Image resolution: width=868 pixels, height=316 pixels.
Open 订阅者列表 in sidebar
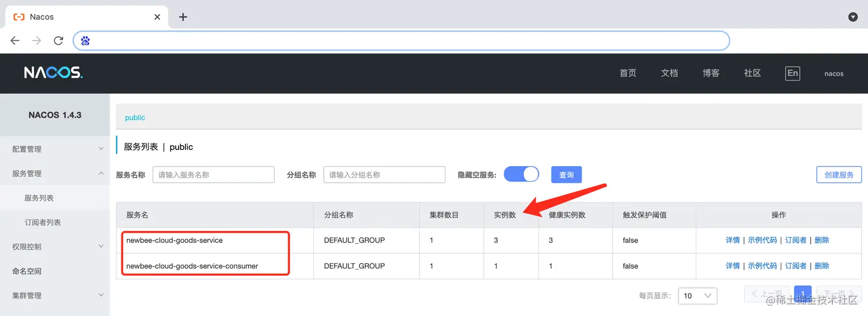pos(42,222)
